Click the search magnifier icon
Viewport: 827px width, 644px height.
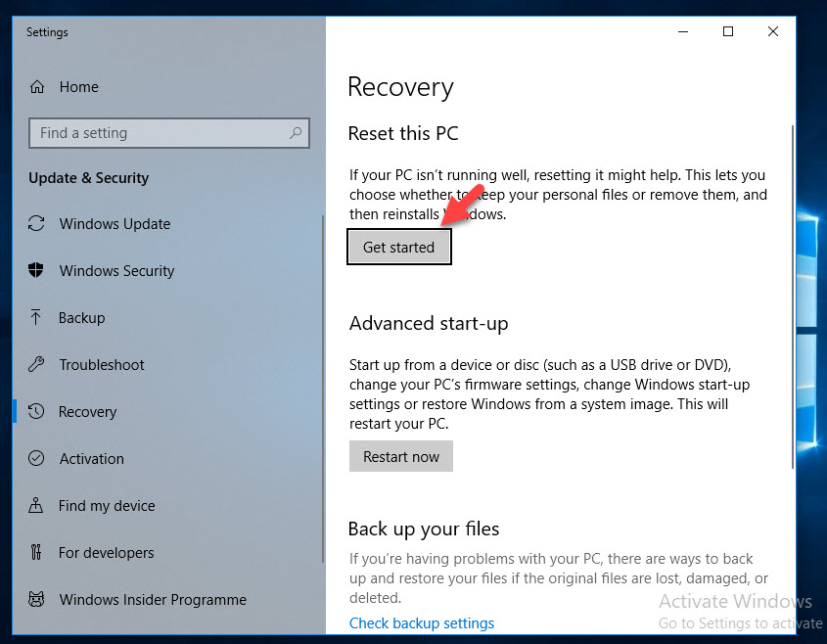coord(296,133)
